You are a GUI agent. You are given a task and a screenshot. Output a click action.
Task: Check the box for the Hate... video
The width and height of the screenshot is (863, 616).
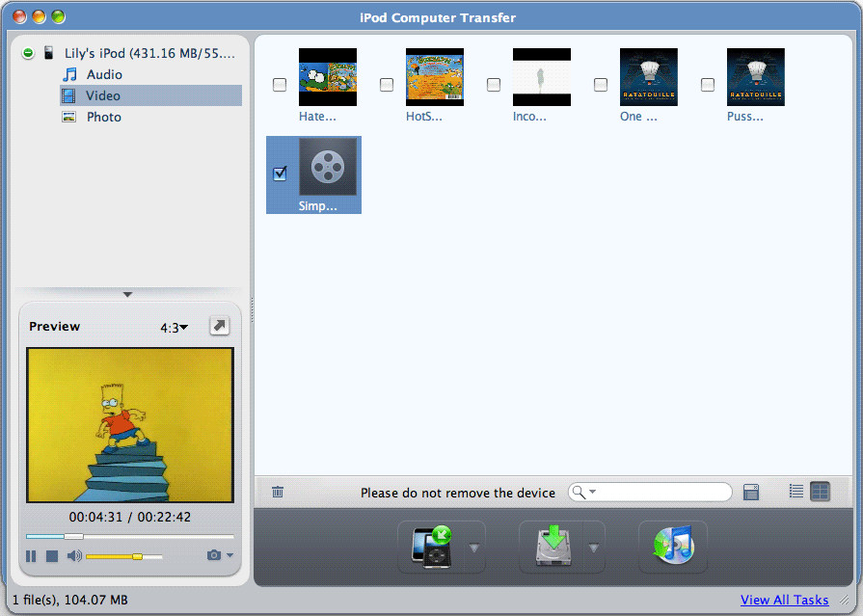point(280,84)
